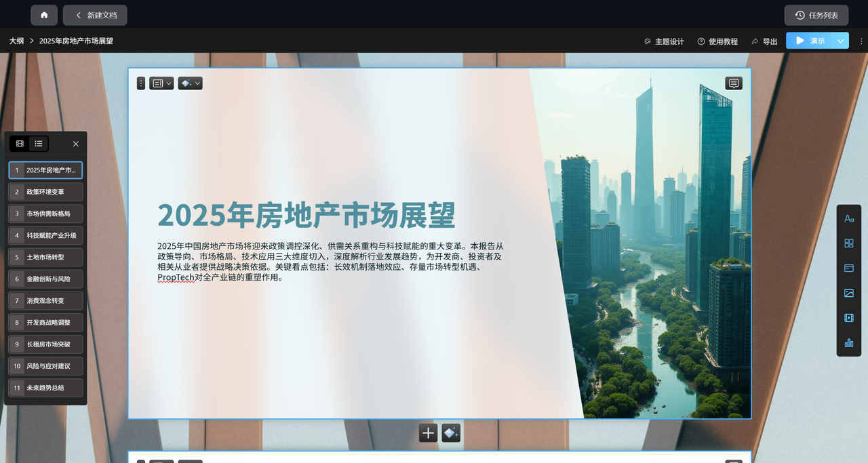Open the slide layout dropdown
The height and width of the screenshot is (463, 868).
coord(161,83)
